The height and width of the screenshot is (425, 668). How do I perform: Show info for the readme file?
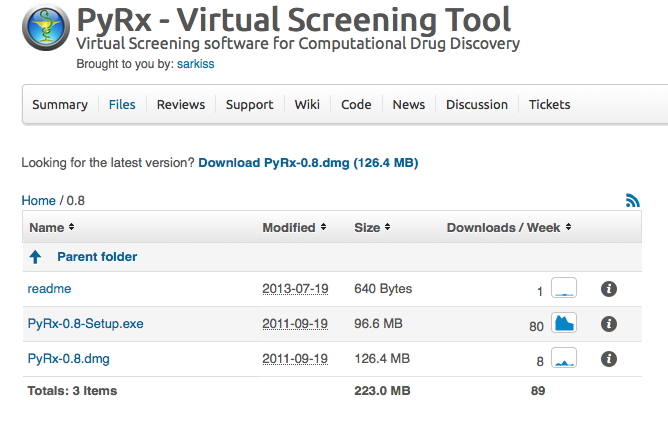pyautogui.click(x=609, y=289)
